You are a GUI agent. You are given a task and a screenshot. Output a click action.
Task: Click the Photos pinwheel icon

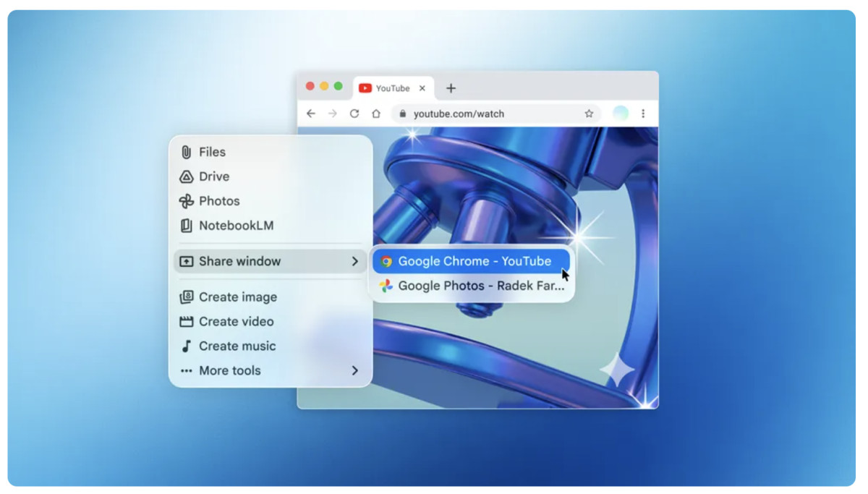pos(186,201)
